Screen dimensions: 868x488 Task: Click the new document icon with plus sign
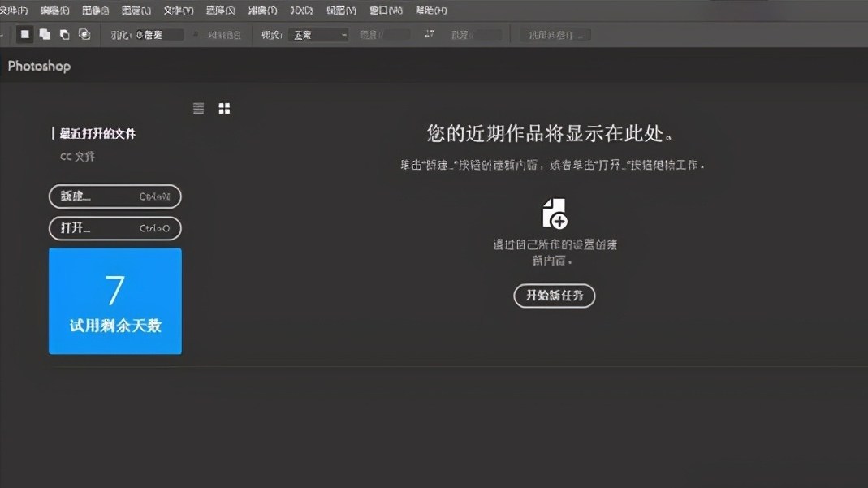click(x=555, y=214)
